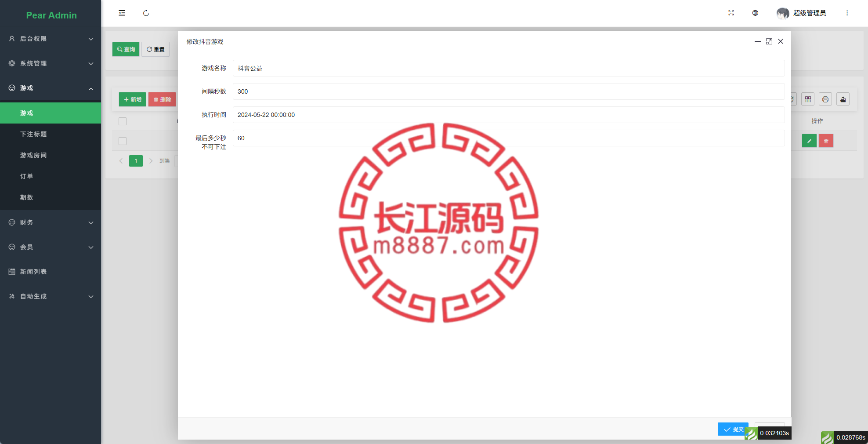
Task: Open the 新闻列表 sidebar item
Action: [x=51, y=272]
